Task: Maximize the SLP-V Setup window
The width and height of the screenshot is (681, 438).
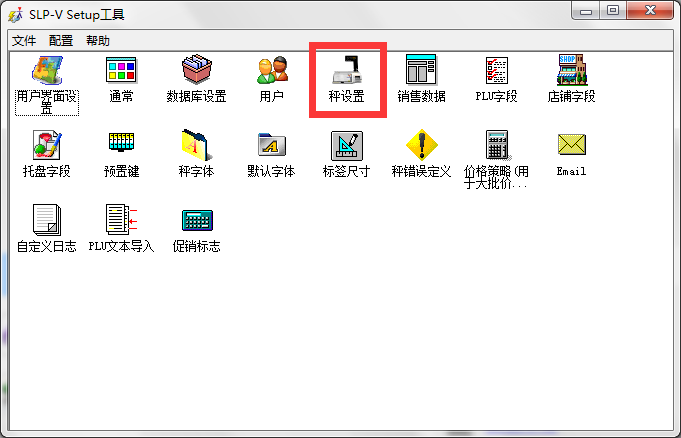Action: [x=613, y=10]
